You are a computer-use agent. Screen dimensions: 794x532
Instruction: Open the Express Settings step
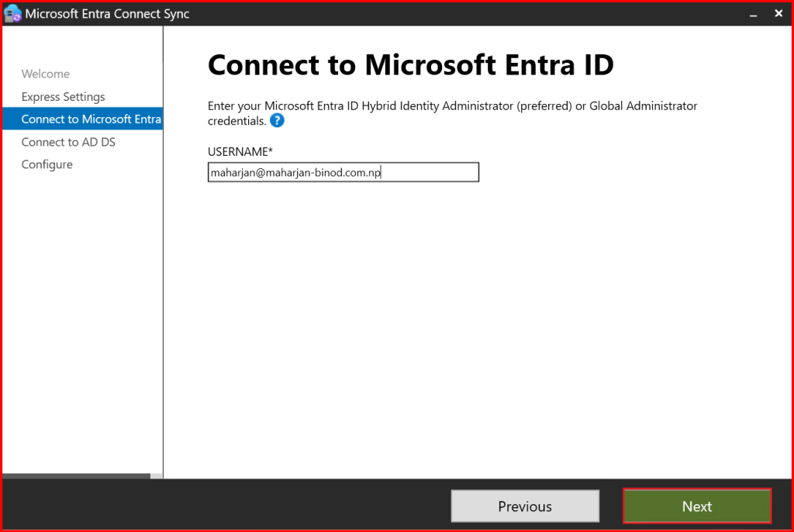[x=63, y=97]
